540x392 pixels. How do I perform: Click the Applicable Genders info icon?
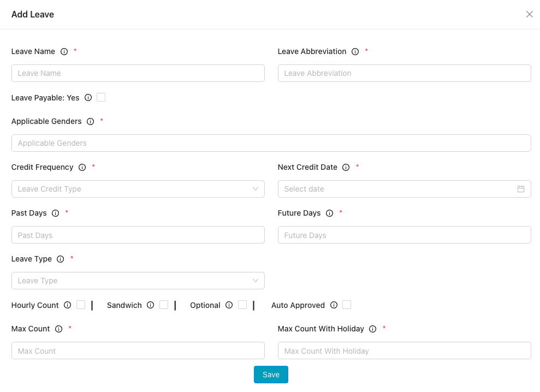pos(90,121)
